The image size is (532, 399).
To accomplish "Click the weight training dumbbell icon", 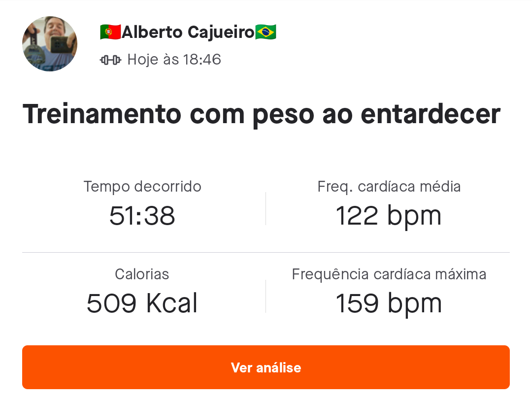I will [111, 60].
